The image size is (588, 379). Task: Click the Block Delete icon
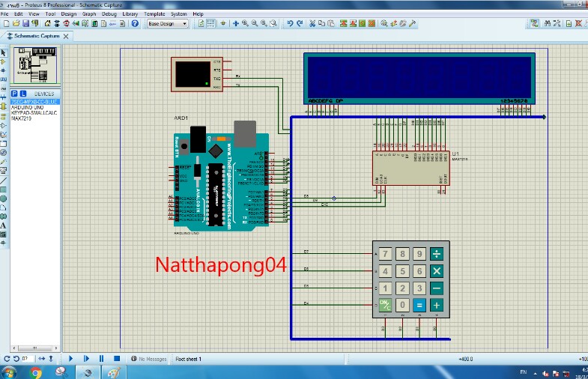tap(372, 24)
